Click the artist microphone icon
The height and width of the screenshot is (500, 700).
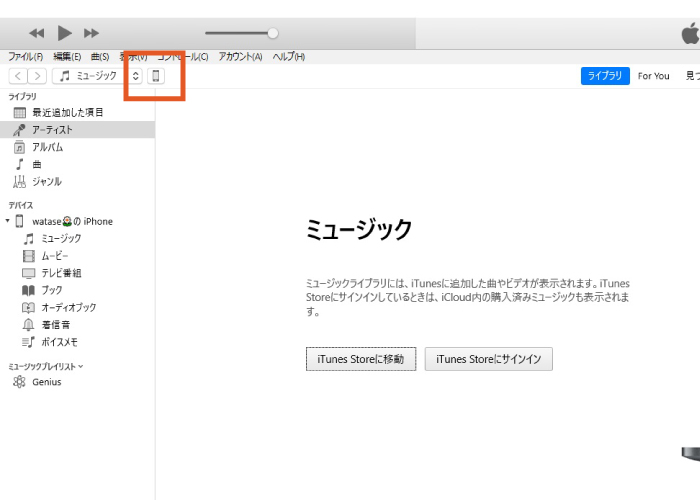pos(19,130)
